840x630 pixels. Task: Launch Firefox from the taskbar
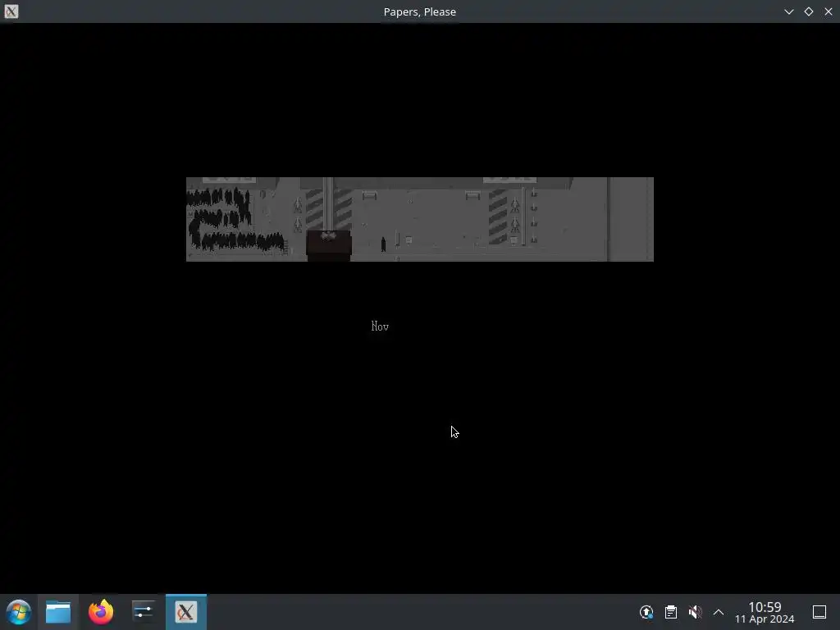(x=101, y=612)
